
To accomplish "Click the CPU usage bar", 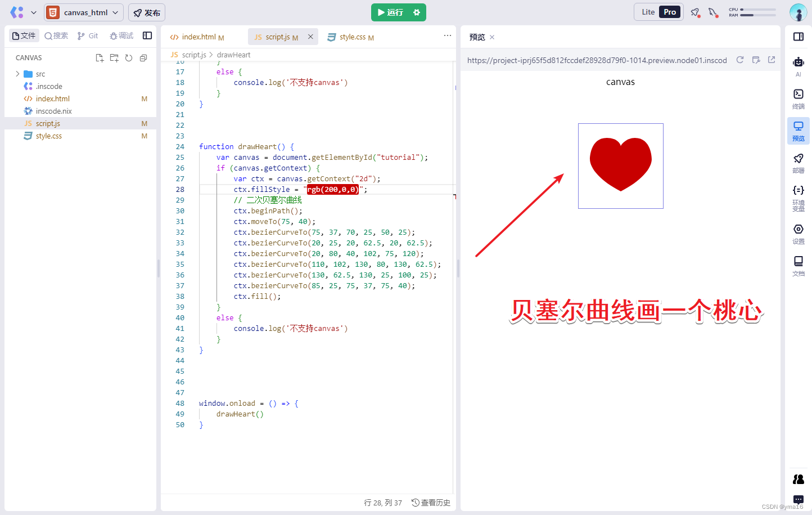I will (757, 10).
